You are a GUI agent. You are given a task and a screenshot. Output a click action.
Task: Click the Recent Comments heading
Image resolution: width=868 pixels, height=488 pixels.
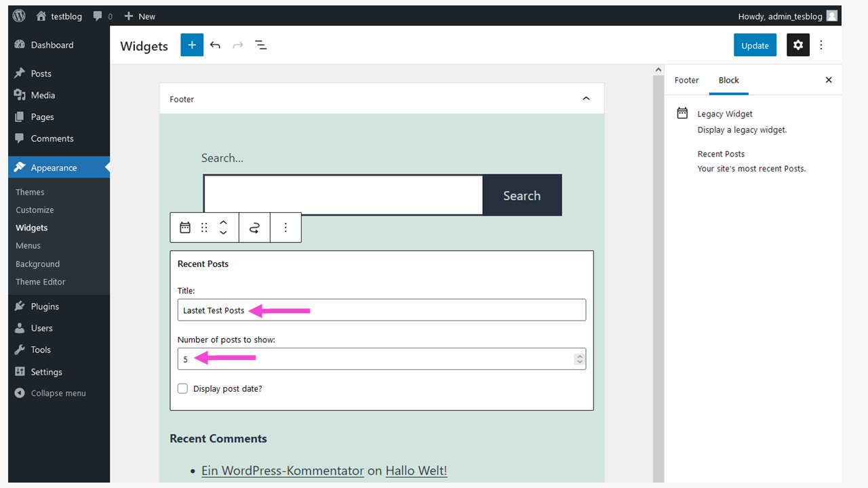coord(218,439)
